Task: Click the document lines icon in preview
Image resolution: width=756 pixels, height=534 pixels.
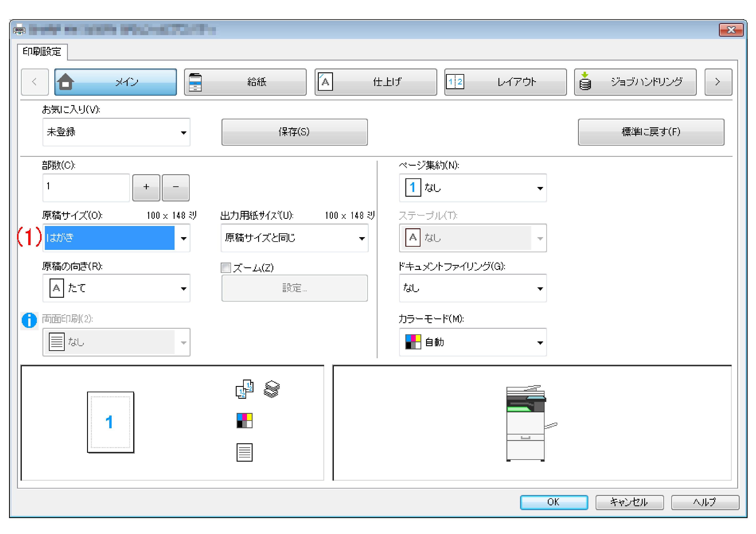Action: 245,452
